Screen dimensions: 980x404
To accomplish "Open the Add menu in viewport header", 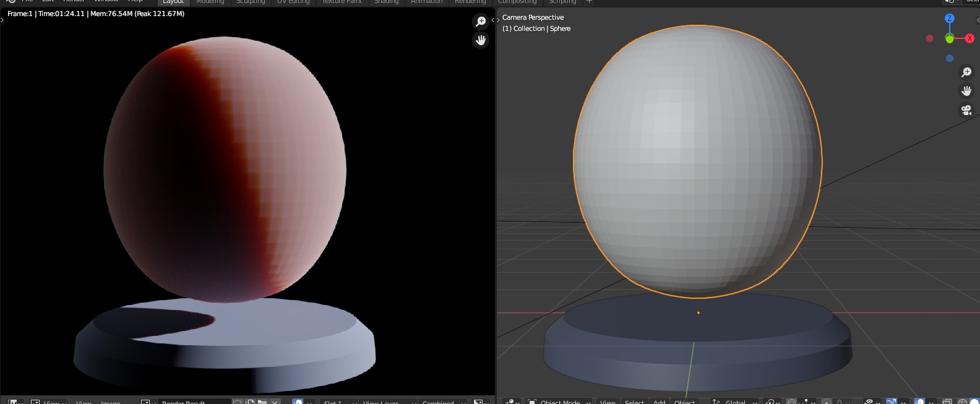I will [660, 402].
